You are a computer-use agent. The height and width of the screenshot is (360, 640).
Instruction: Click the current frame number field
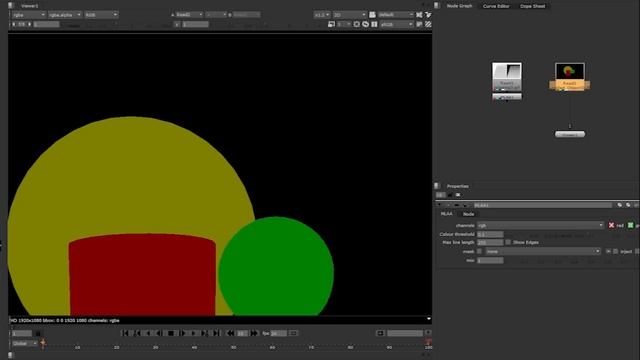[22, 333]
